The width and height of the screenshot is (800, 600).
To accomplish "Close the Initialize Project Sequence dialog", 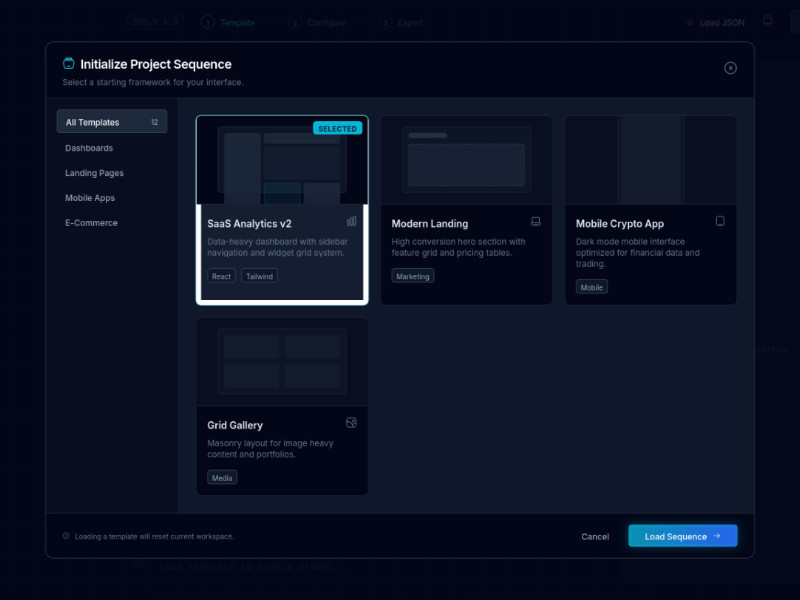I will point(730,68).
